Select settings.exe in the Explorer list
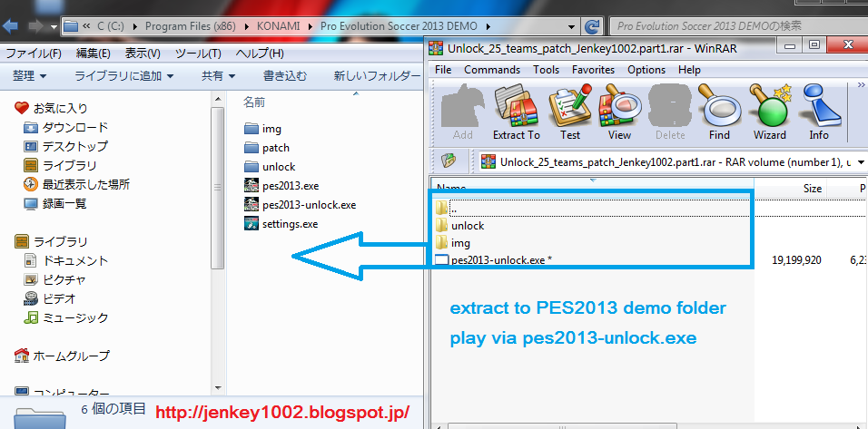Screen dimensions: 868x429 tap(290, 224)
